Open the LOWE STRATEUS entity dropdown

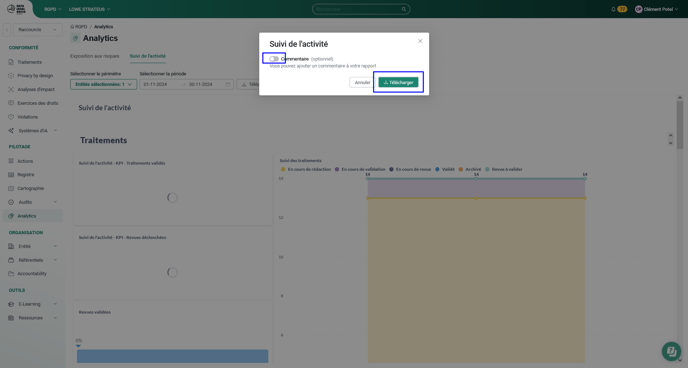click(x=90, y=9)
